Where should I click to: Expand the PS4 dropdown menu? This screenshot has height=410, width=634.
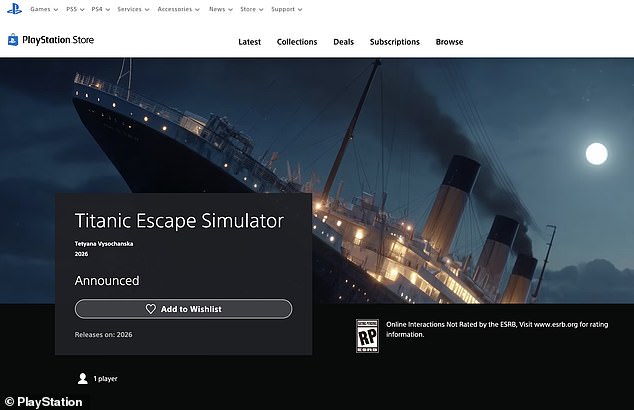pos(101,9)
